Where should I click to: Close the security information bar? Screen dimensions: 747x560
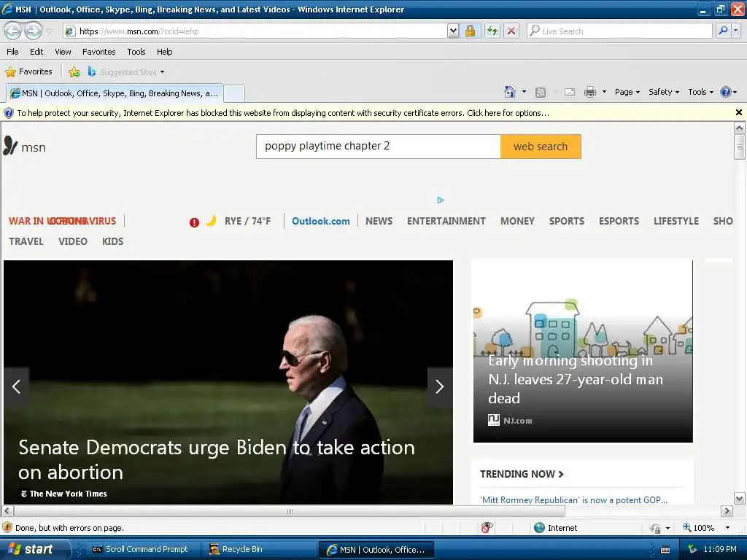pos(738,112)
